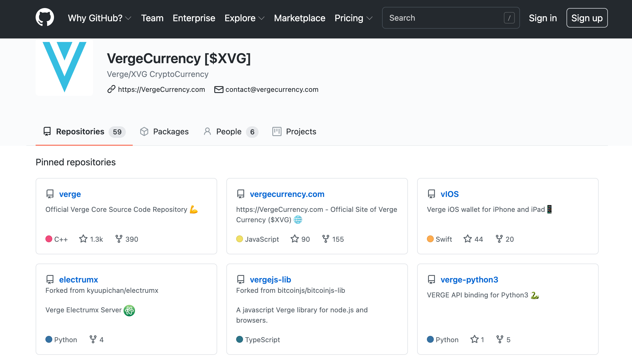Click the slash shortcut icon in search
The image size is (632, 364).
point(509,18)
